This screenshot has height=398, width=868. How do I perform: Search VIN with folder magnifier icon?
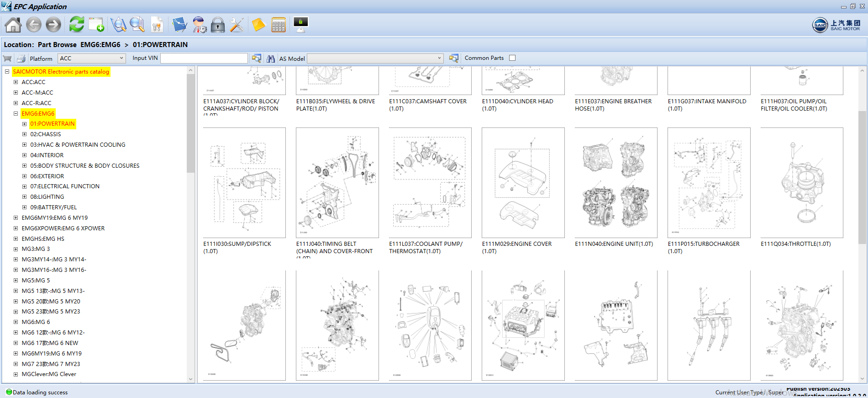point(257,58)
